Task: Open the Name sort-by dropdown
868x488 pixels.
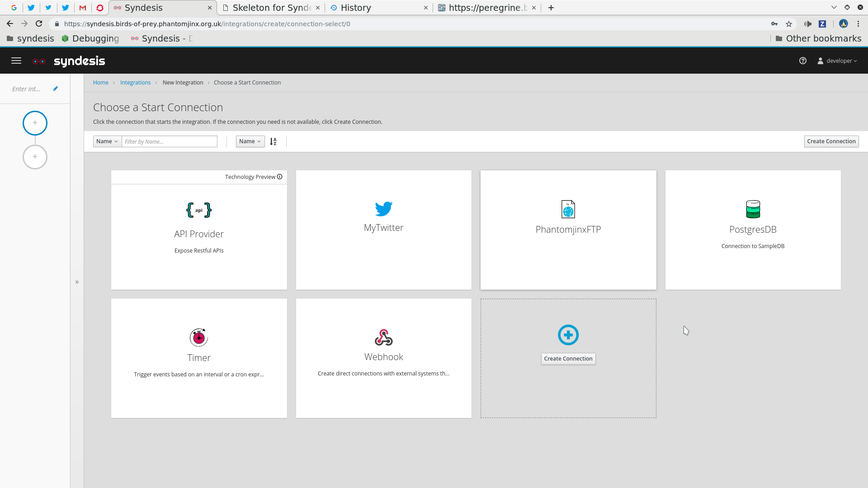Action: coord(250,141)
